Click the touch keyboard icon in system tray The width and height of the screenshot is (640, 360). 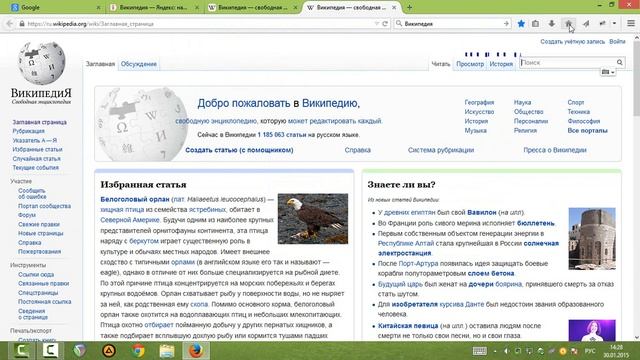480,351
